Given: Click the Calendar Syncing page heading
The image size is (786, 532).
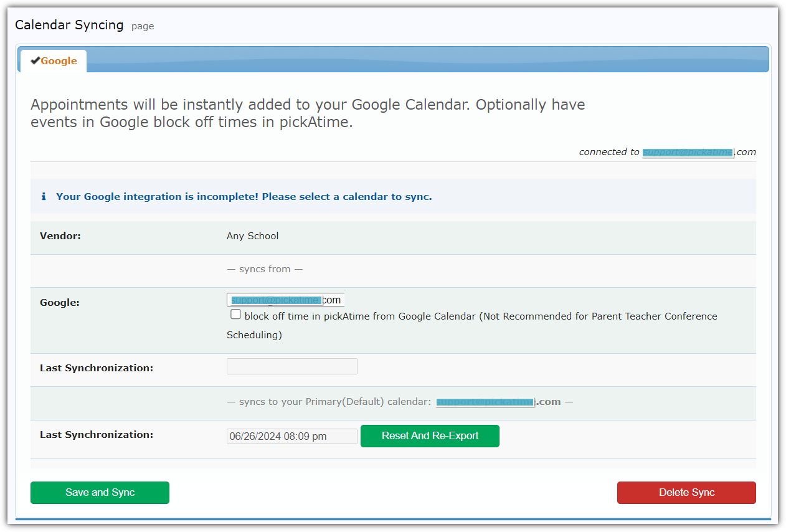Looking at the screenshot, I should tap(69, 25).
